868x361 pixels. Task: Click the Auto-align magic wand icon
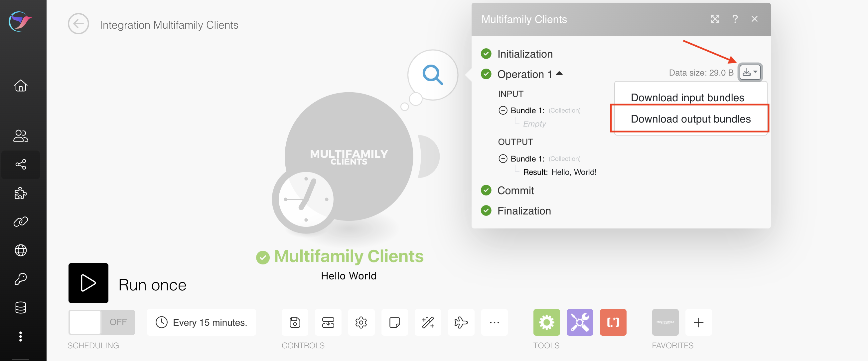tap(428, 322)
